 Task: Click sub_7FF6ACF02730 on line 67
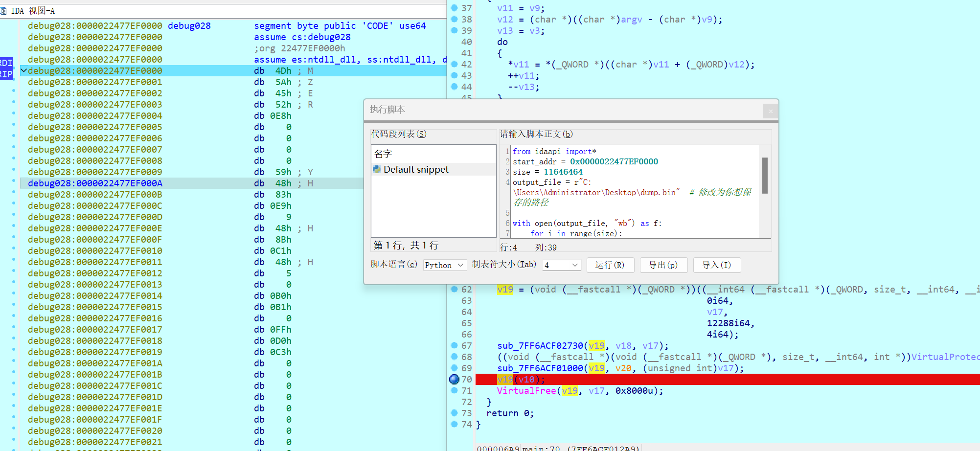(x=540, y=345)
